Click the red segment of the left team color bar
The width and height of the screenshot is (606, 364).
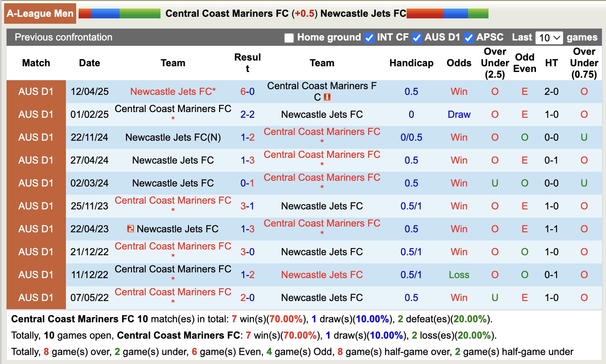tap(85, 13)
